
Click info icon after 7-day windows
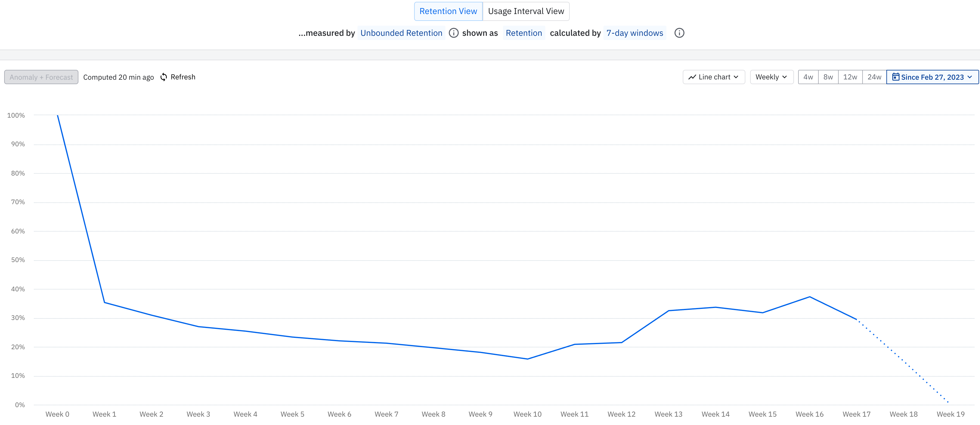[x=679, y=33]
